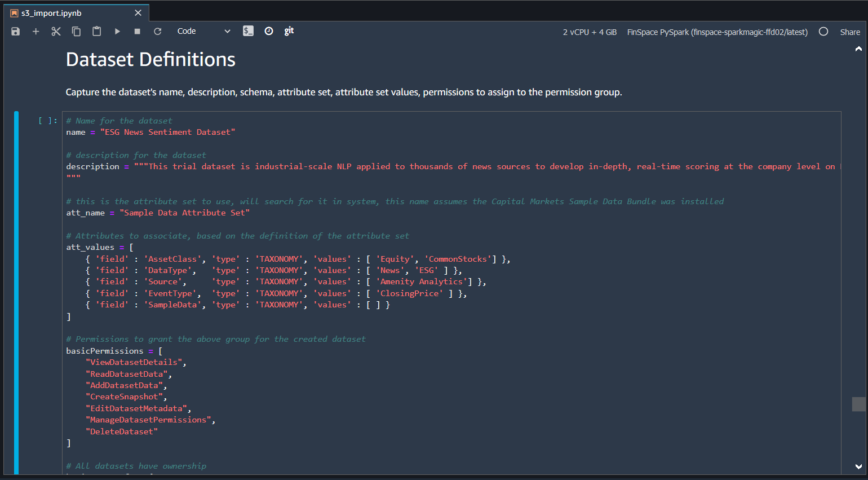Click the '# All datasets have ownership' comment
The image size is (868, 480).
pyautogui.click(x=136, y=466)
